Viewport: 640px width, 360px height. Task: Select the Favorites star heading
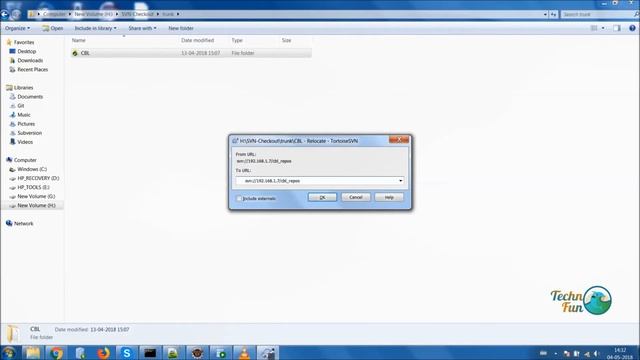point(24,42)
